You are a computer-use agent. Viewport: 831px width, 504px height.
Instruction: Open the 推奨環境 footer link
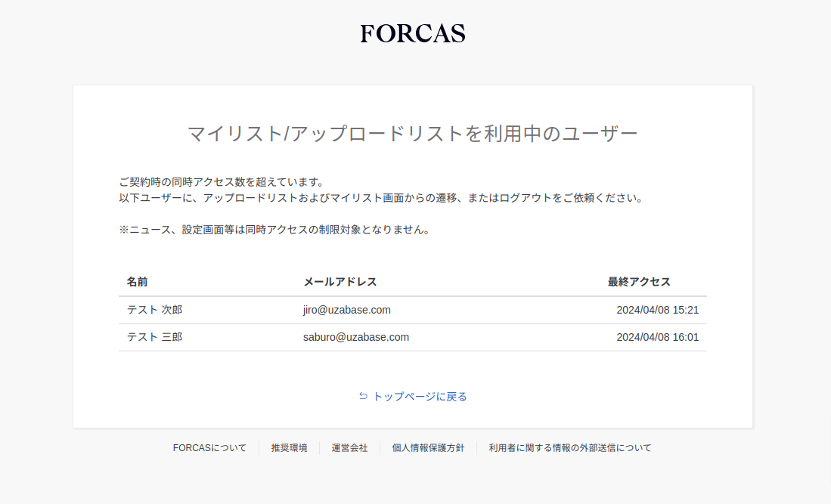(289, 448)
